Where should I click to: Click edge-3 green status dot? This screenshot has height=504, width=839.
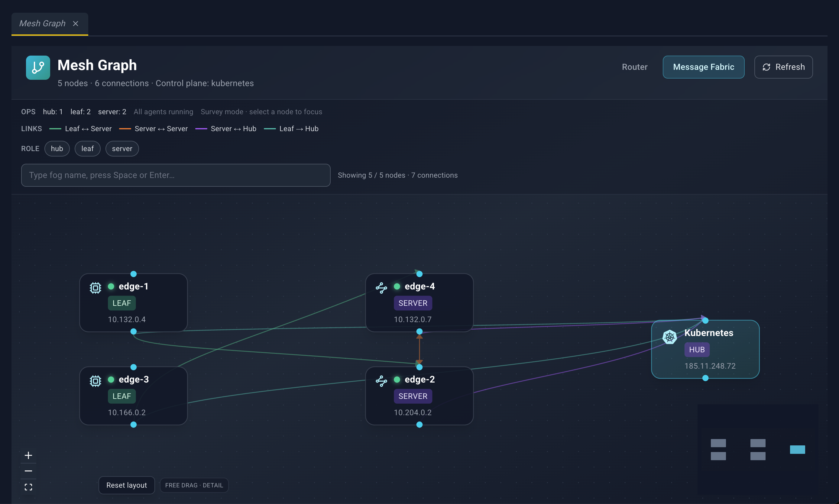[x=111, y=379]
